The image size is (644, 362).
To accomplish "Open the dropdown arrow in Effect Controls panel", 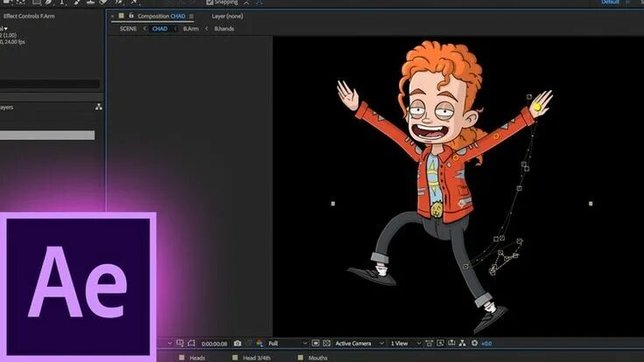I will click(6, 29).
